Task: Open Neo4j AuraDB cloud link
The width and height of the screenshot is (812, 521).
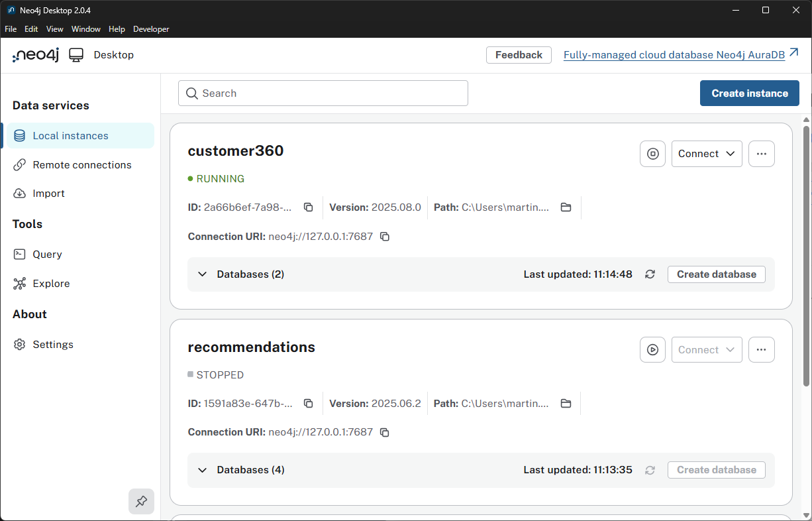Action: [x=682, y=55]
